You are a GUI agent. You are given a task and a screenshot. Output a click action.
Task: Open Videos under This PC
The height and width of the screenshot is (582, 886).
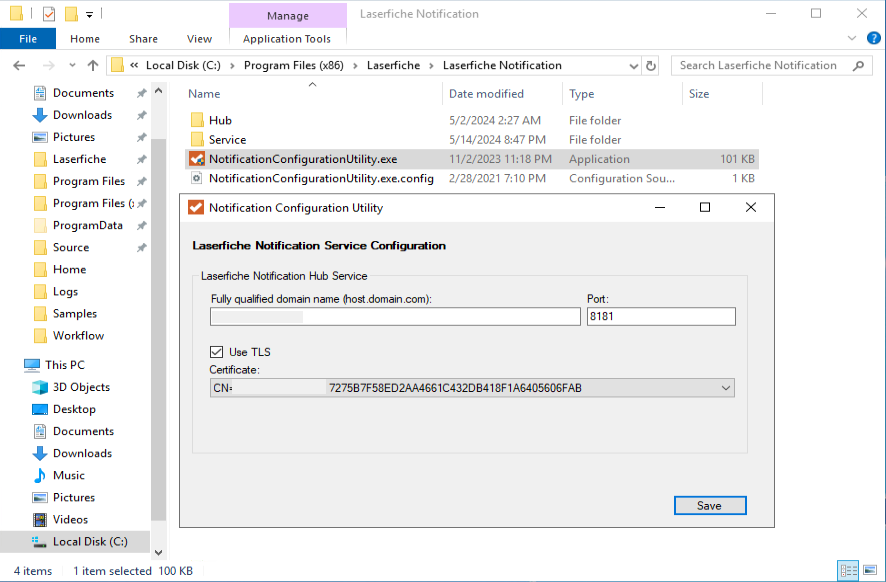pos(70,519)
